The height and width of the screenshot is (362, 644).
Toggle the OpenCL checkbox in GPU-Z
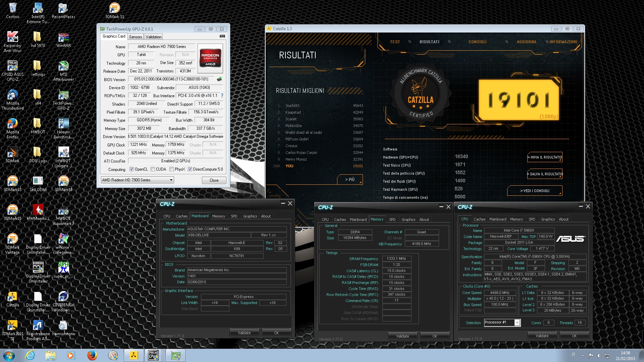pyautogui.click(x=132, y=169)
